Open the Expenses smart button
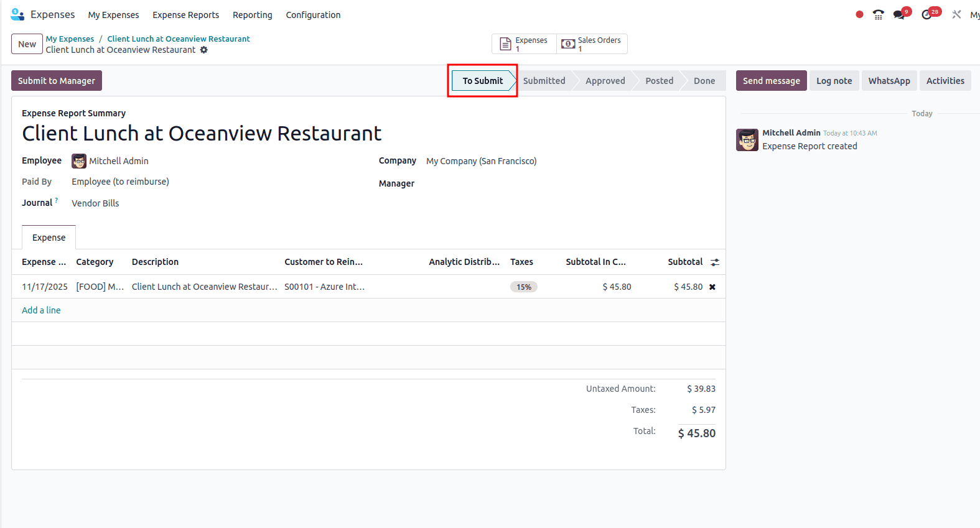Screen dimensions: 980x528 [x=524, y=44]
